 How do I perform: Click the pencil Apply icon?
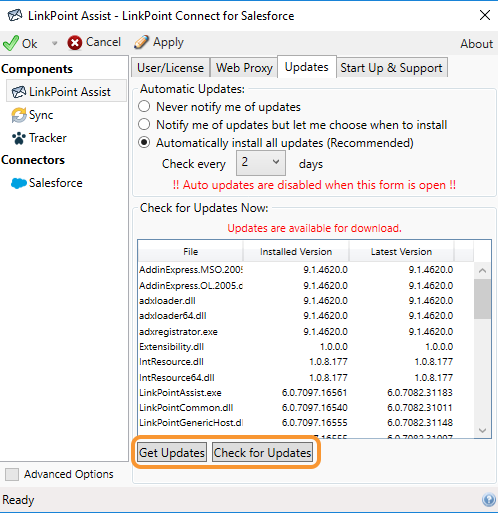pos(141,42)
